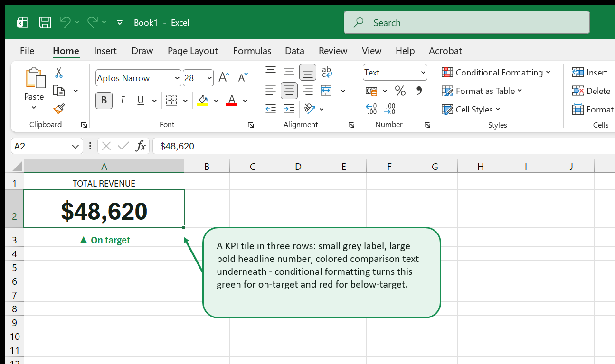Decrease the indent
615x364 pixels.
pyautogui.click(x=271, y=109)
